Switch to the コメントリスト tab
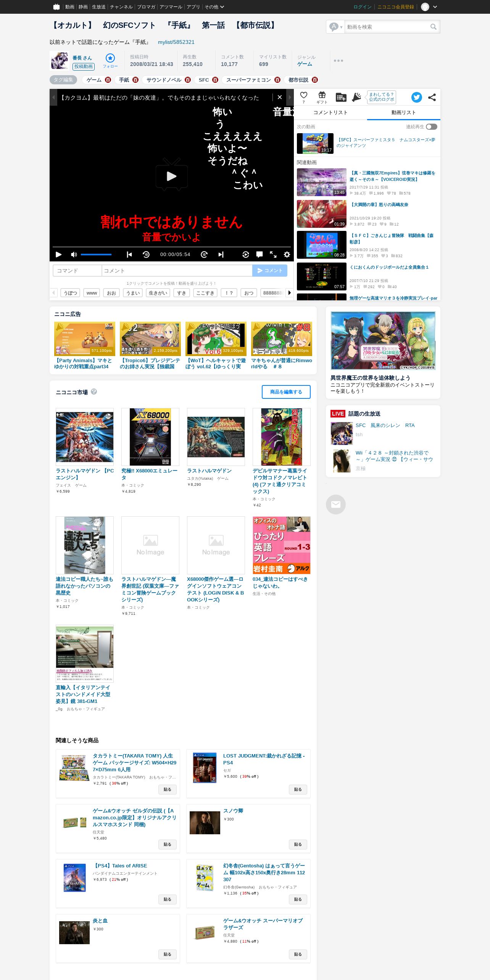Image resolution: width=490 pixels, height=980 pixels. pos(330,113)
